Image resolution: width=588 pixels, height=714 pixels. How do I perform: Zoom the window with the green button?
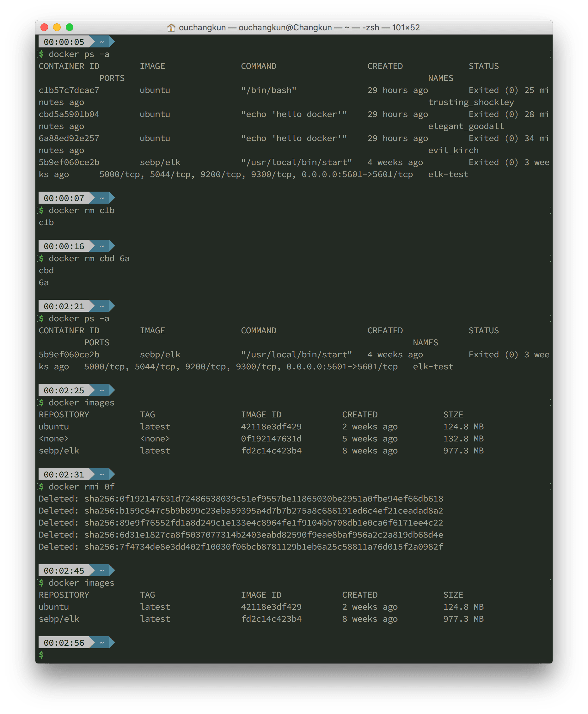tap(70, 28)
